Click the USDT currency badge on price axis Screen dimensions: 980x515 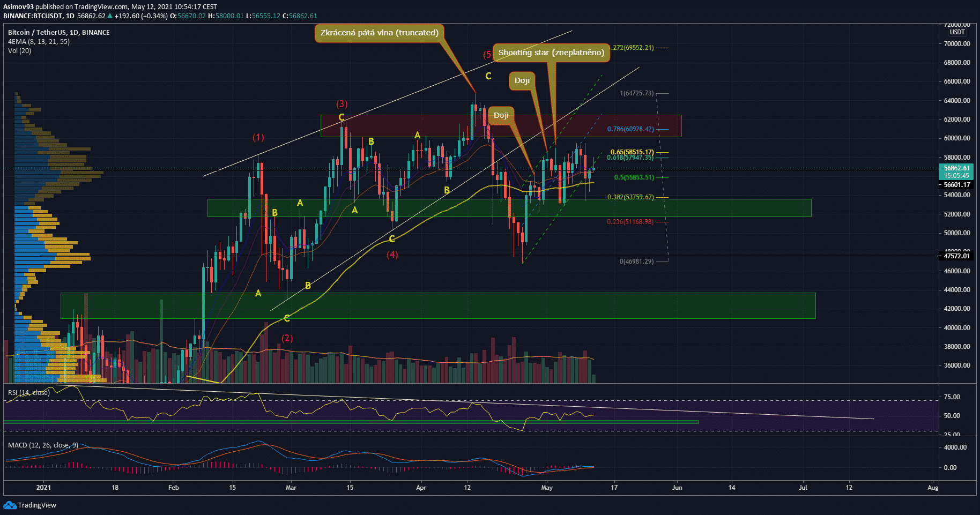[957, 32]
